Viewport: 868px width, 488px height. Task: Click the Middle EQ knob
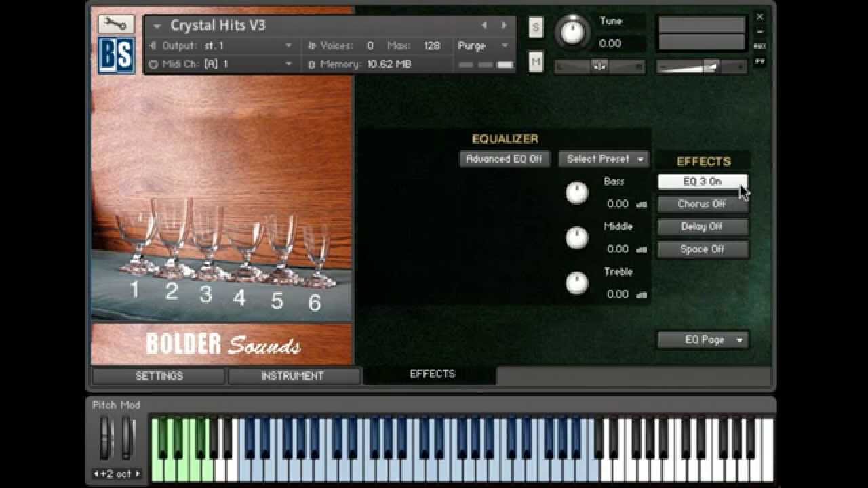pos(577,238)
